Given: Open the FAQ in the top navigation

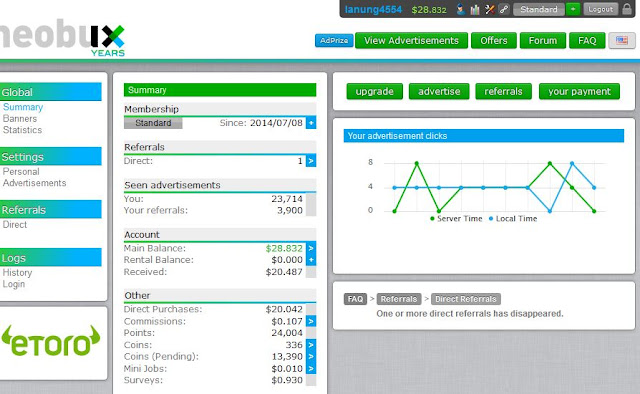Looking at the screenshot, I should [x=587, y=40].
